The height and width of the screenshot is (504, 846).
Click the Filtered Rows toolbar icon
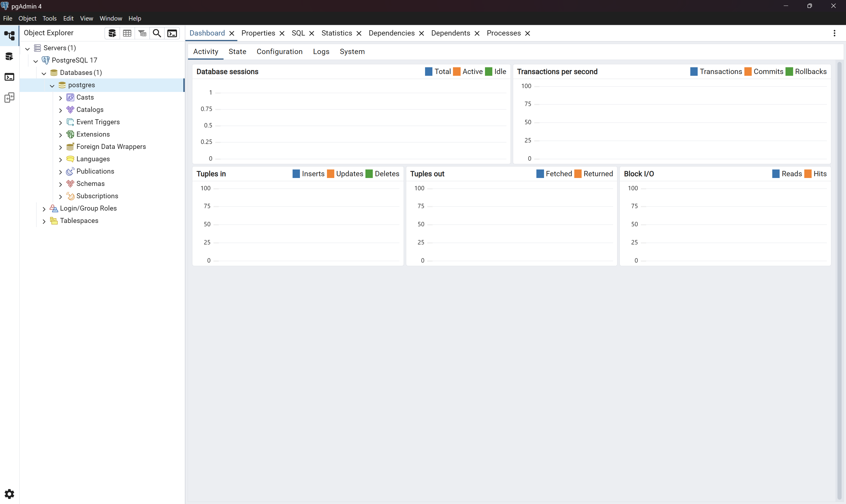142,33
